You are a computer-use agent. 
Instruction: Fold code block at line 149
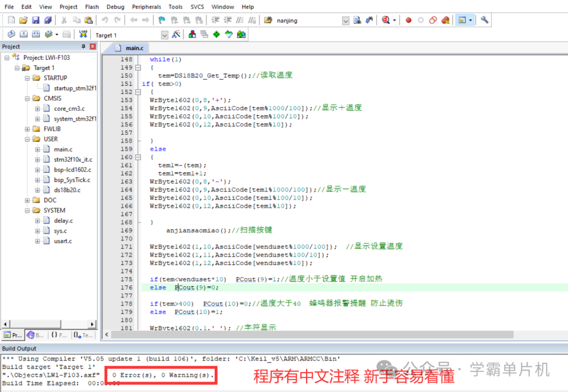(138, 68)
